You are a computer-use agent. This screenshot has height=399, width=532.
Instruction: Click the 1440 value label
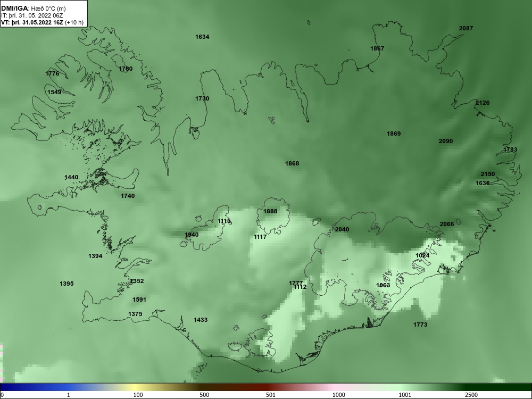click(72, 178)
